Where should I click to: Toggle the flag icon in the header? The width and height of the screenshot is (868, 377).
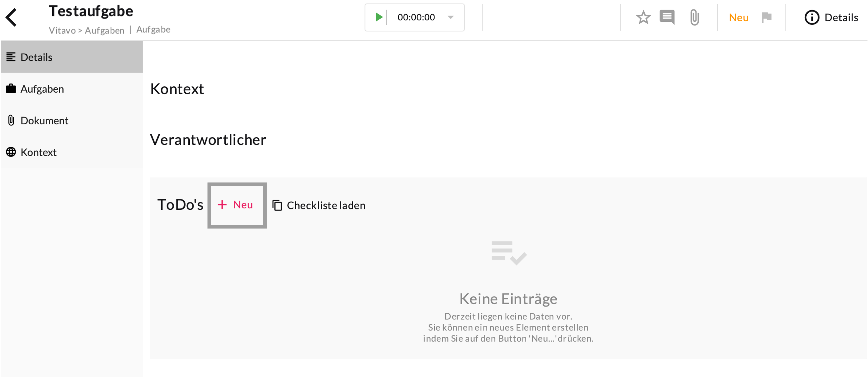tap(767, 17)
